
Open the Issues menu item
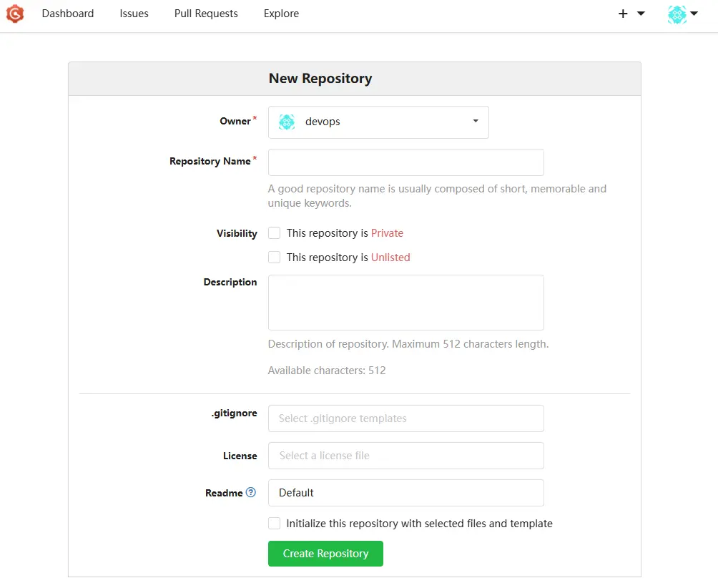click(134, 14)
